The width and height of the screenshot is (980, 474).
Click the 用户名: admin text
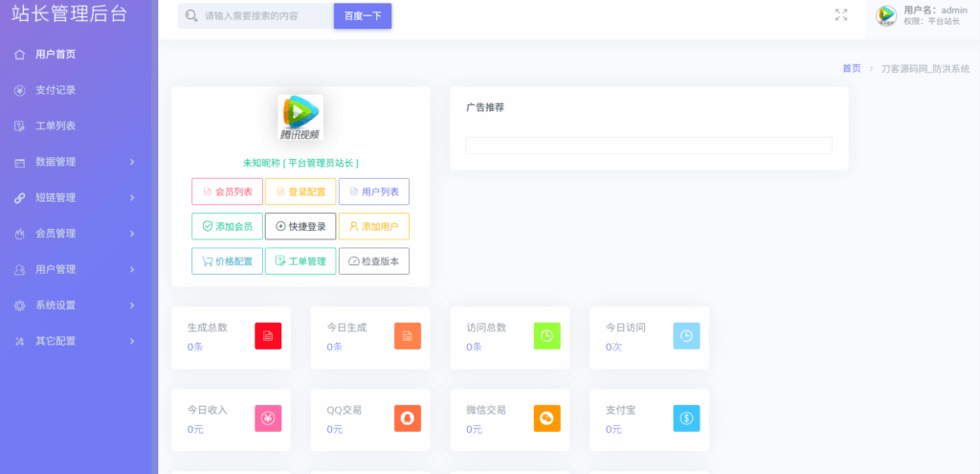click(935, 10)
